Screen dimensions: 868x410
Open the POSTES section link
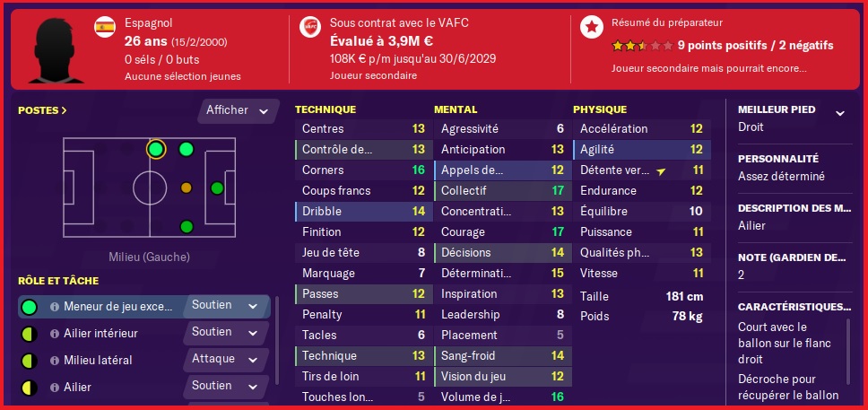pos(43,110)
